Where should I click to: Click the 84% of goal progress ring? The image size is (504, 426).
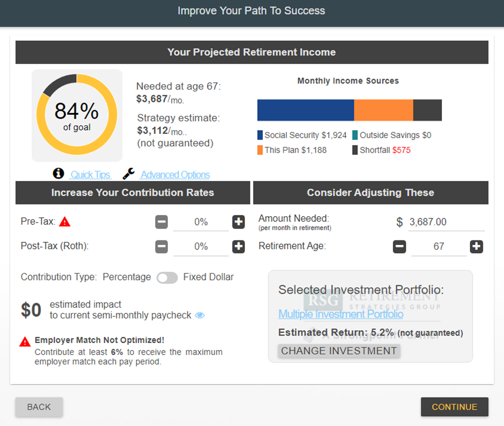click(x=77, y=115)
